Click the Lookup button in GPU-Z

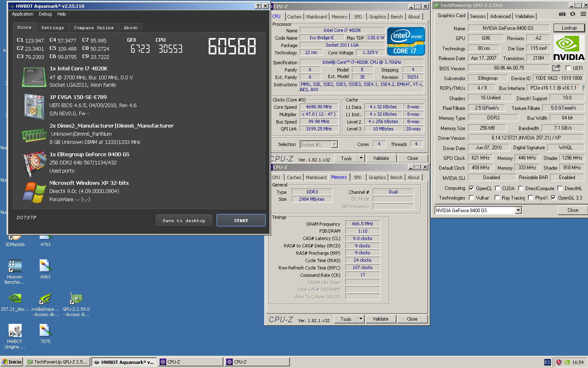tap(569, 28)
